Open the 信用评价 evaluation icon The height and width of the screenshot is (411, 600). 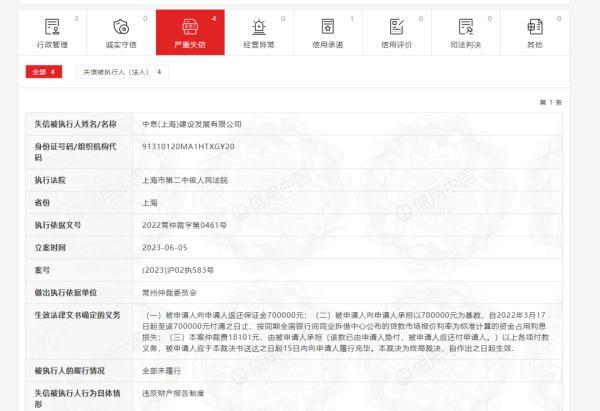click(397, 27)
